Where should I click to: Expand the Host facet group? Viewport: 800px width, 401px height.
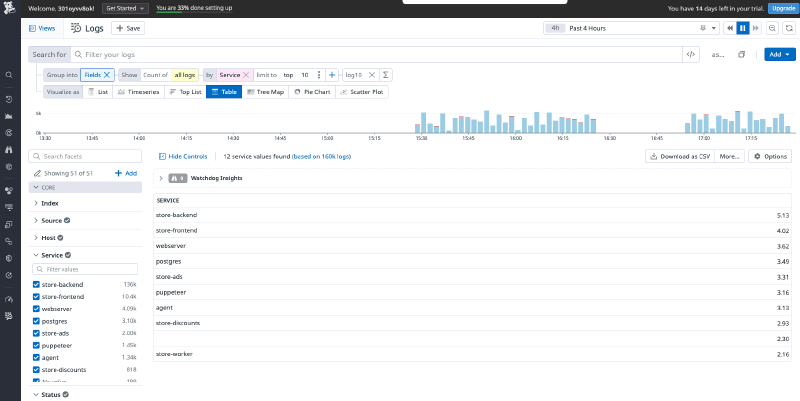(37, 237)
